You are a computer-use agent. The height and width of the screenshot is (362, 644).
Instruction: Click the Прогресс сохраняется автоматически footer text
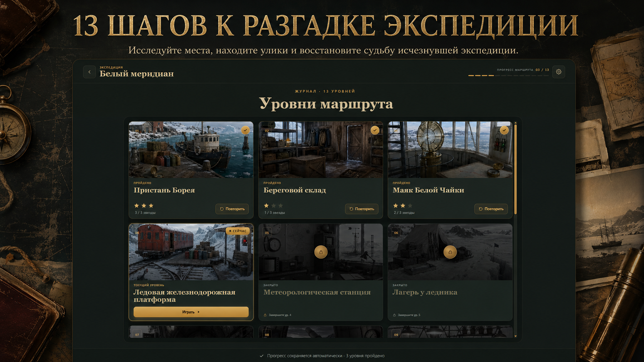(x=326, y=356)
